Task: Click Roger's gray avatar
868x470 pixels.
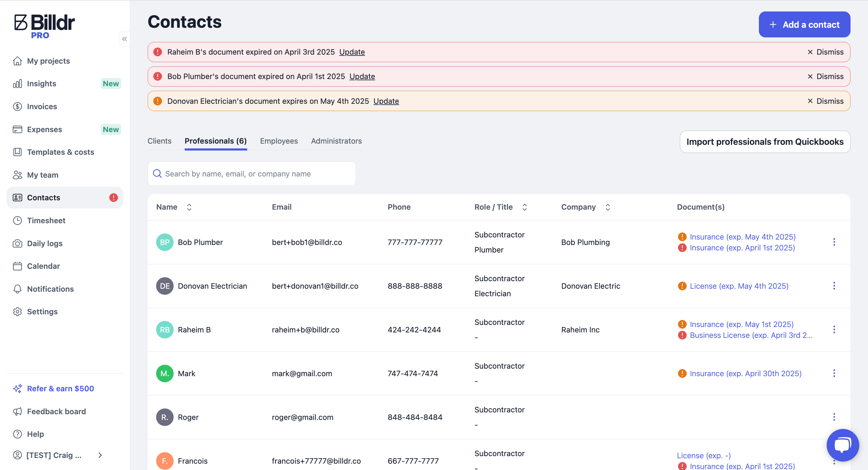Action: pos(165,417)
